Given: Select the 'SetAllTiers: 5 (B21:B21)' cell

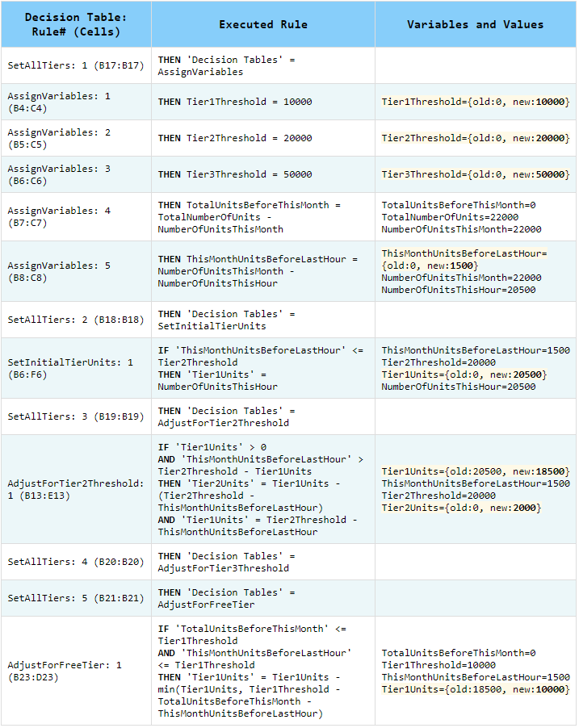Looking at the screenshot, I should click(x=76, y=598).
